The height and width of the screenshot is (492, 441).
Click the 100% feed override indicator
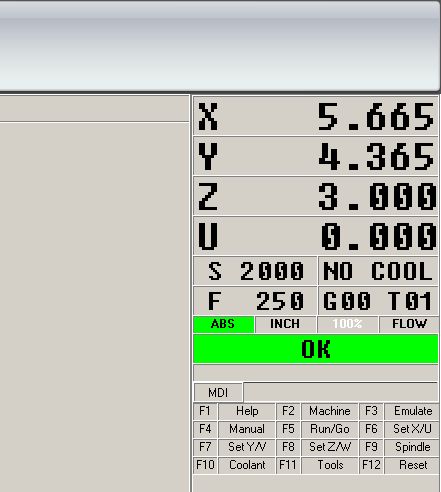click(347, 324)
